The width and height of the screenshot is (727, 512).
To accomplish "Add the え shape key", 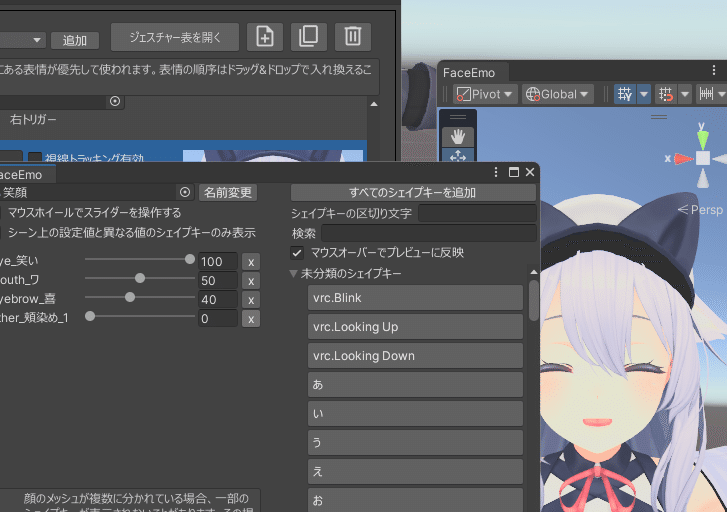I will coord(415,471).
